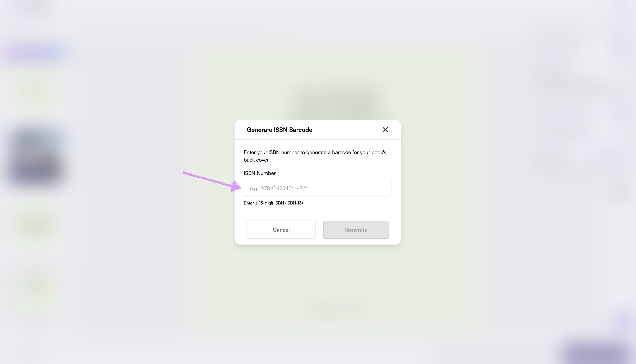Close the Generate ISBN Barcode dialog
The height and width of the screenshot is (364, 636).
[385, 130]
